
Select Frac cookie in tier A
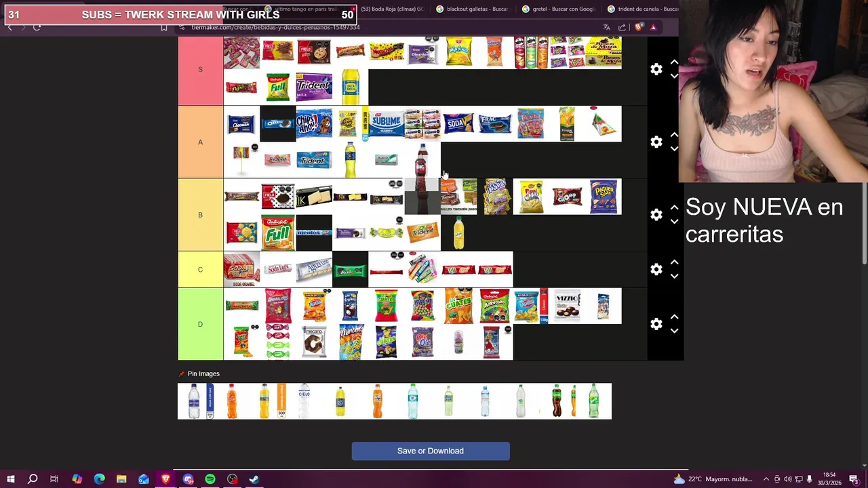pyautogui.click(x=495, y=123)
